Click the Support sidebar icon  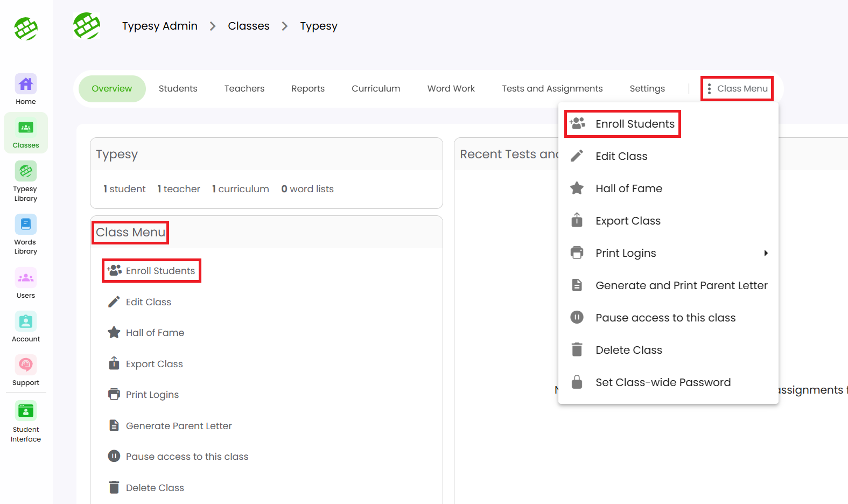26,370
